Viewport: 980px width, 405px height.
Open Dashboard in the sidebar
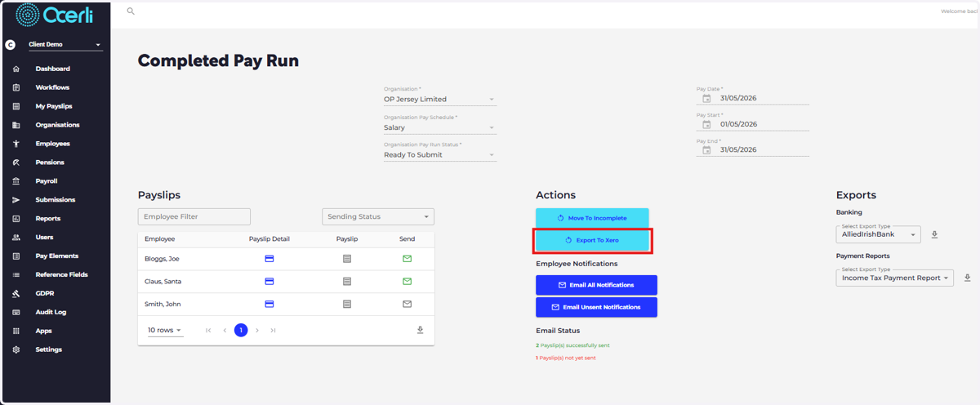52,69
